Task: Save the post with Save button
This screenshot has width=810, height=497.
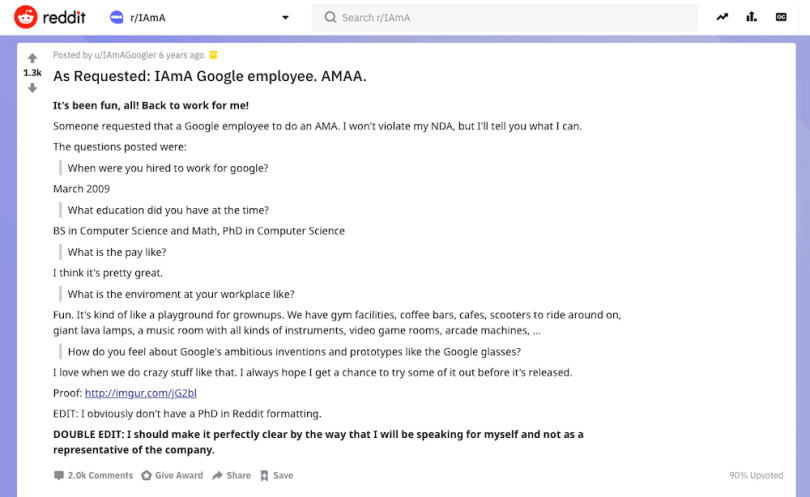Action: click(x=276, y=475)
